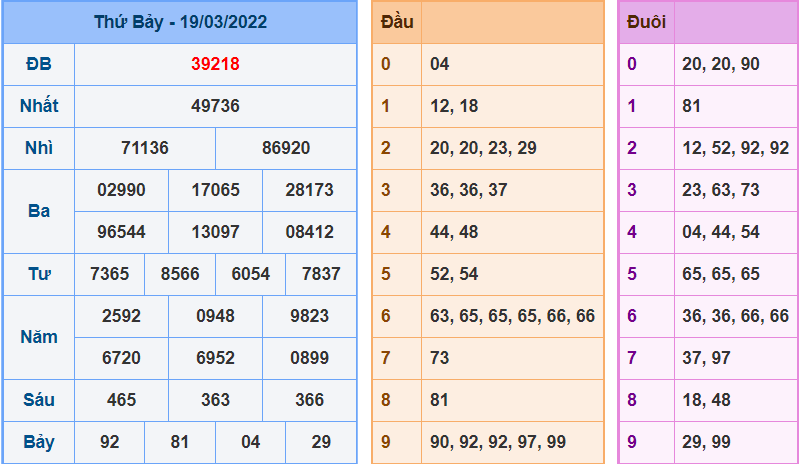Click the Nhất prize number 49736
The width and height of the screenshot is (799, 464).
(x=215, y=106)
